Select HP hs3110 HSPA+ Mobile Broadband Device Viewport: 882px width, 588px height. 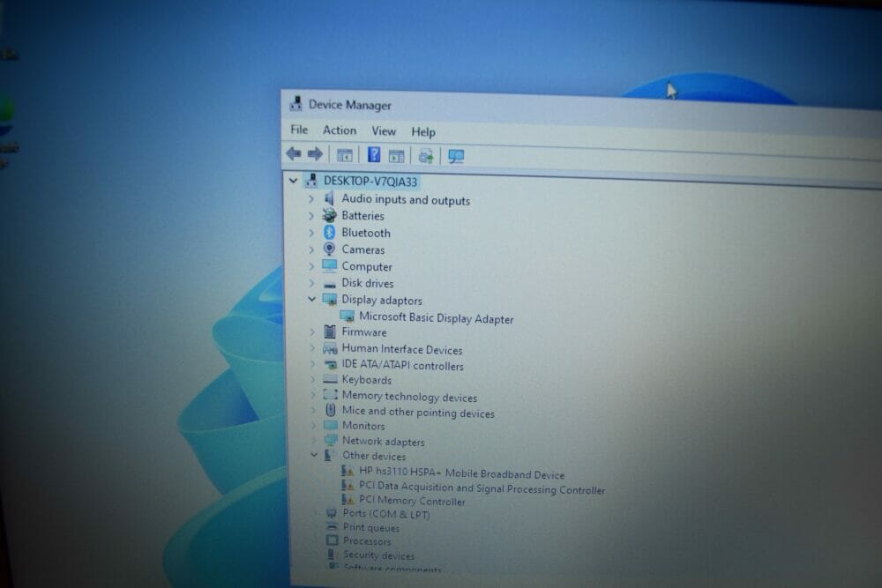click(x=461, y=473)
